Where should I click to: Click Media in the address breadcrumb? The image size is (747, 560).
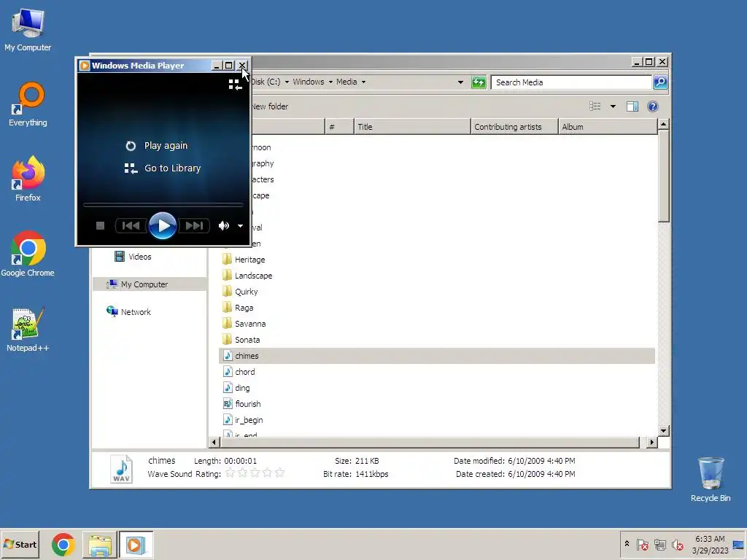click(347, 82)
